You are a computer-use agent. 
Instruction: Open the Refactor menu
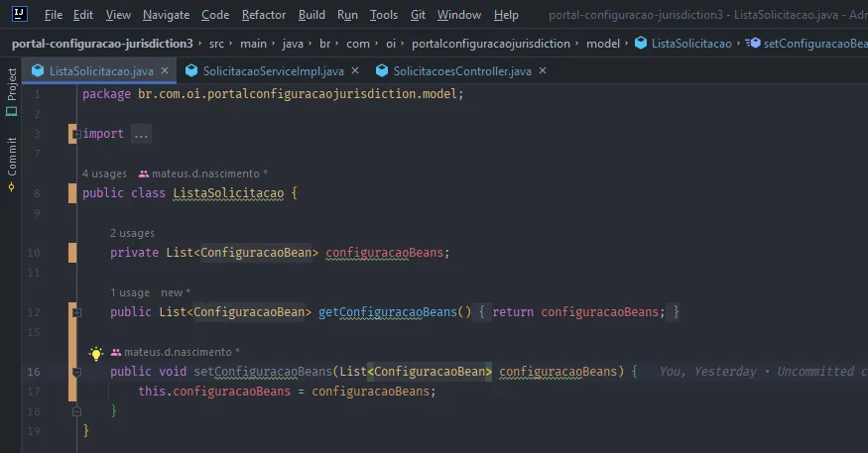point(264,15)
